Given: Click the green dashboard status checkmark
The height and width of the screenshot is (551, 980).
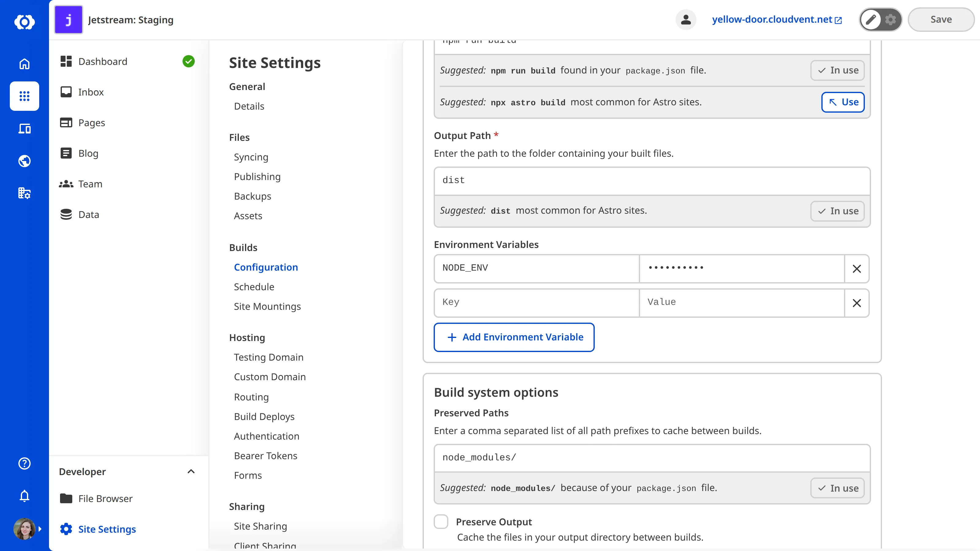Looking at the screenshot, I should coord(188,61).
